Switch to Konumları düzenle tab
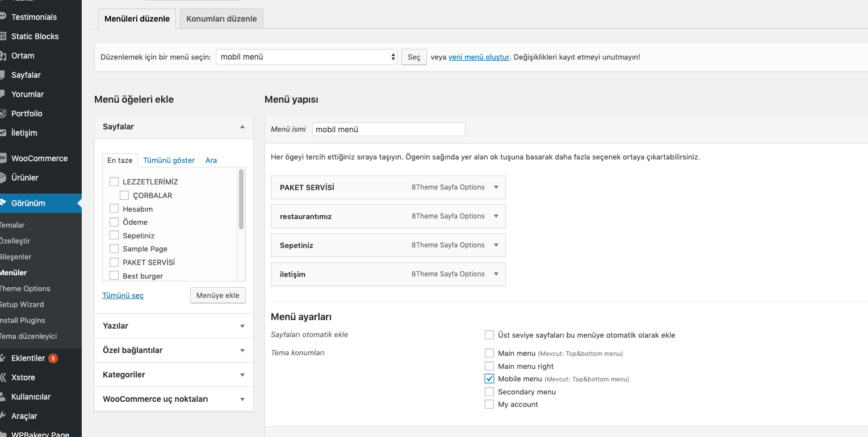The width and height of the screenshot is (868, 437). [221, 19]
